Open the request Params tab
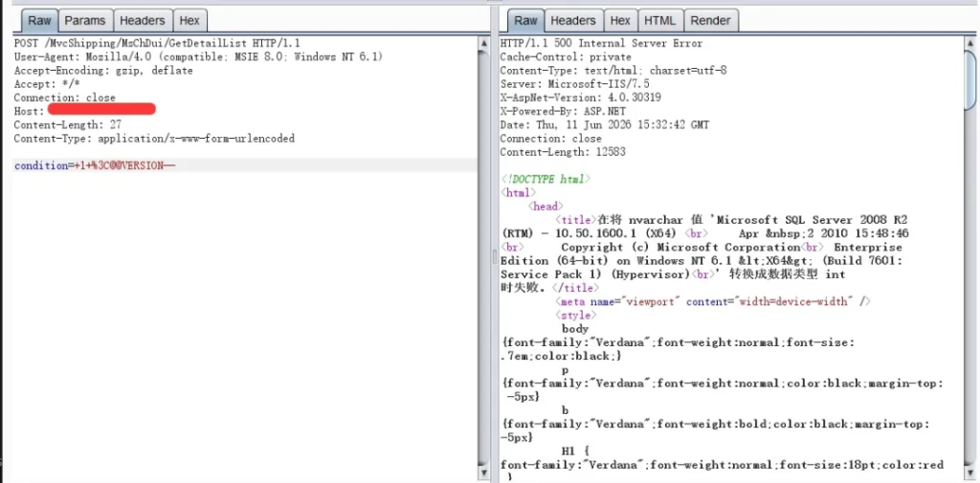The image size is (980, 483). pyautogui.click(x=85, y=21)
